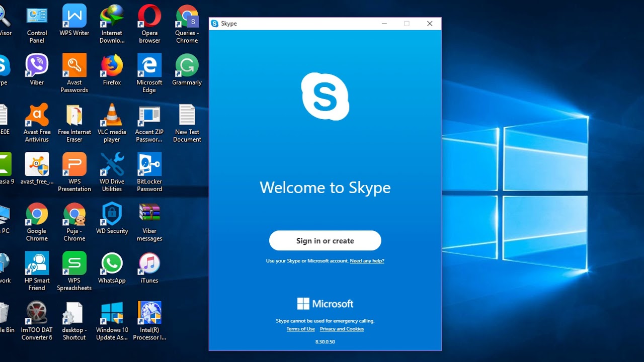Click the Skype title bar icon
The width and height of the screenshot is (644, 362).
pos(215,24)
